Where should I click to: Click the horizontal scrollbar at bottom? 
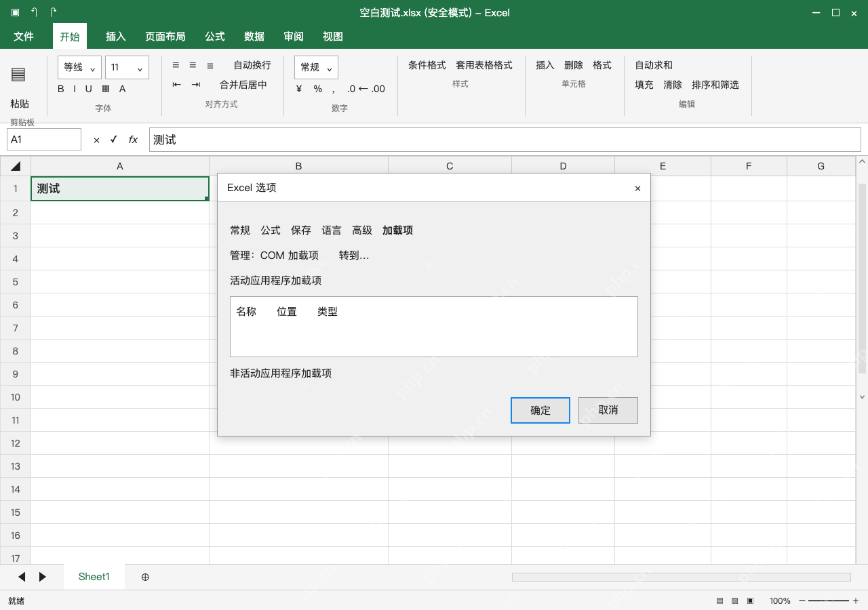[x=681, y=577]
